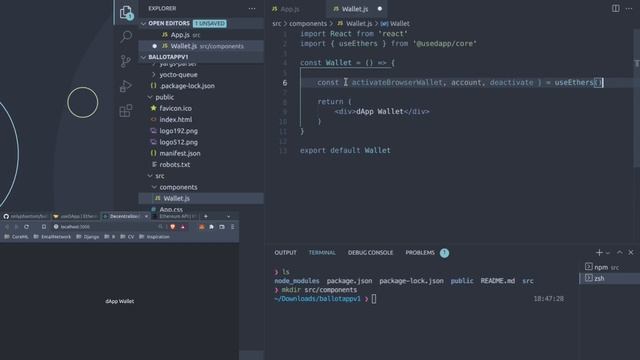
Task: Click the src breadcrumb segment
Action: click(x=277, y=24)
